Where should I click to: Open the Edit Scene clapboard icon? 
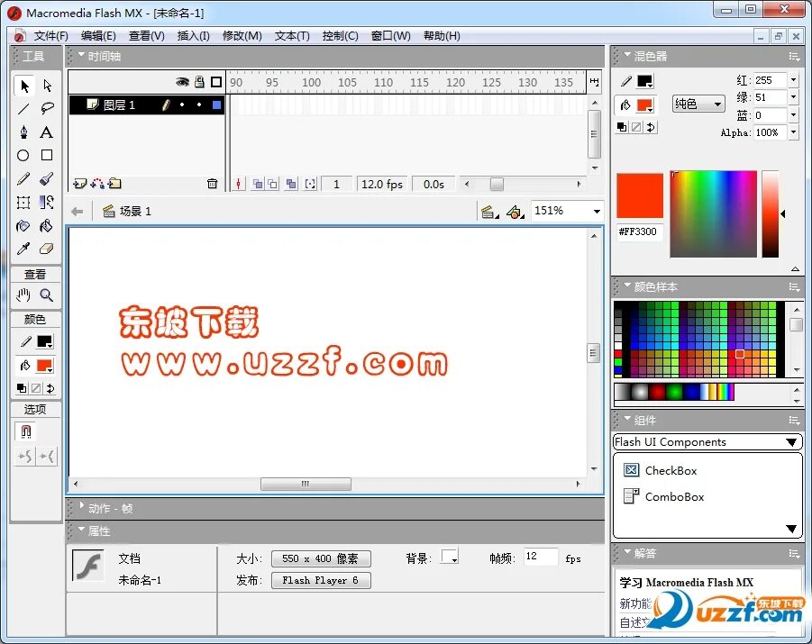489,212
